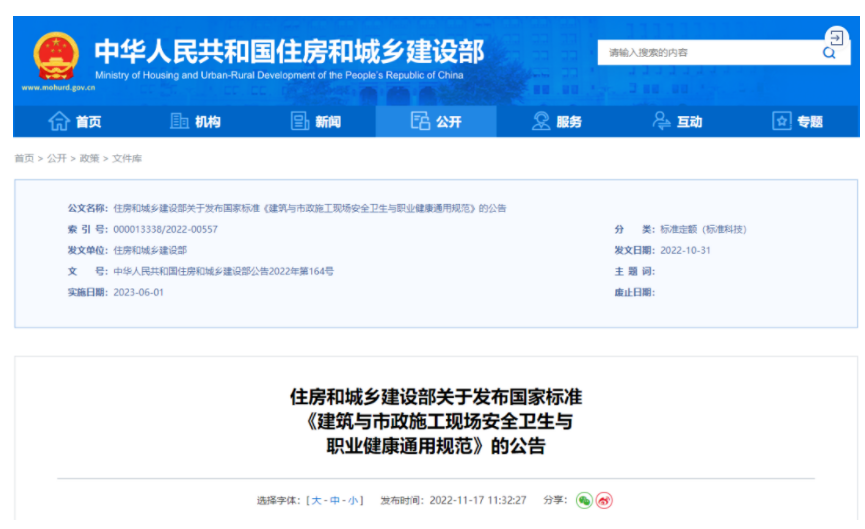Click the www.mohurd.gov.cn text
The image size is (865, 529).
click(58, 88)
